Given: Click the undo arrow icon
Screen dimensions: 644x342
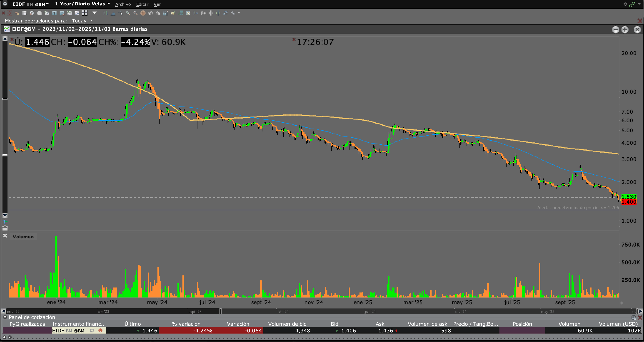Looking at the screenshot, I should 151,13.
